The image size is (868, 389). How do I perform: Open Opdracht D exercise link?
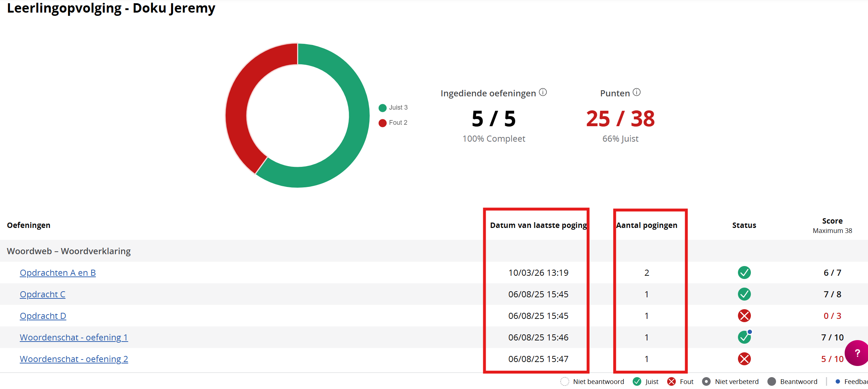coord(43,316)
